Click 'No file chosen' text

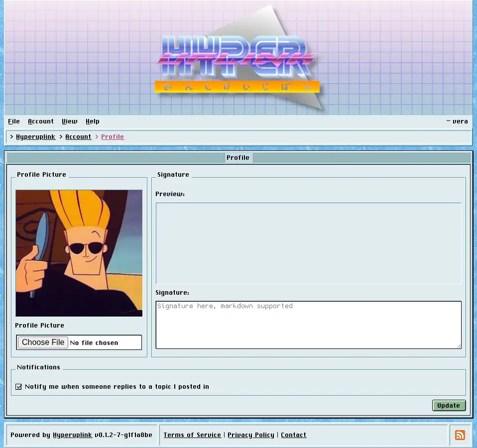click(94, 343)
